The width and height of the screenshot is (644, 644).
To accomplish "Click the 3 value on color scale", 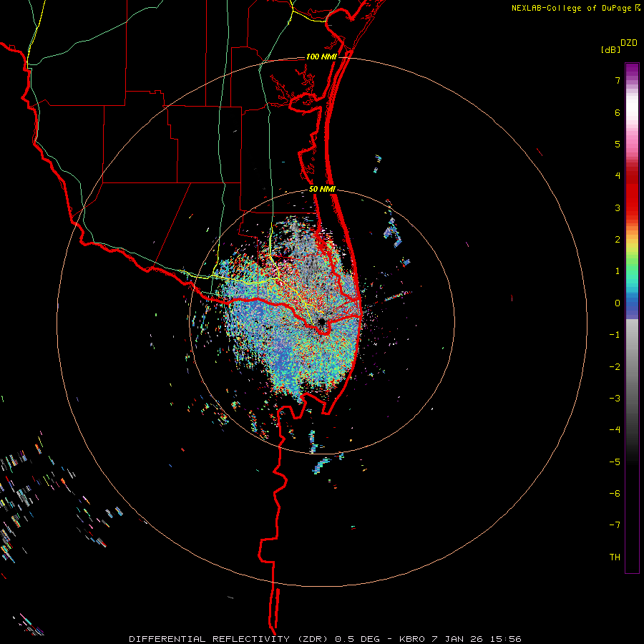I will tap(618, 208).
